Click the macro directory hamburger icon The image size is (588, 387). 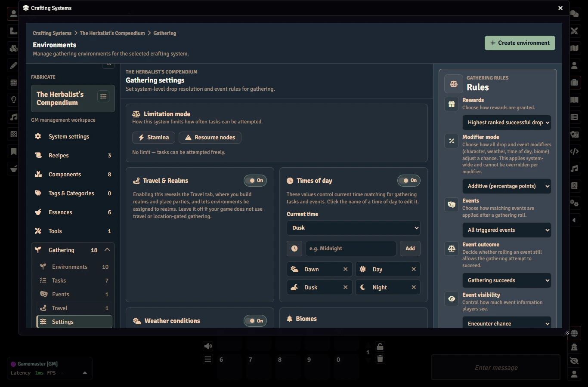(x=208, y=359)
